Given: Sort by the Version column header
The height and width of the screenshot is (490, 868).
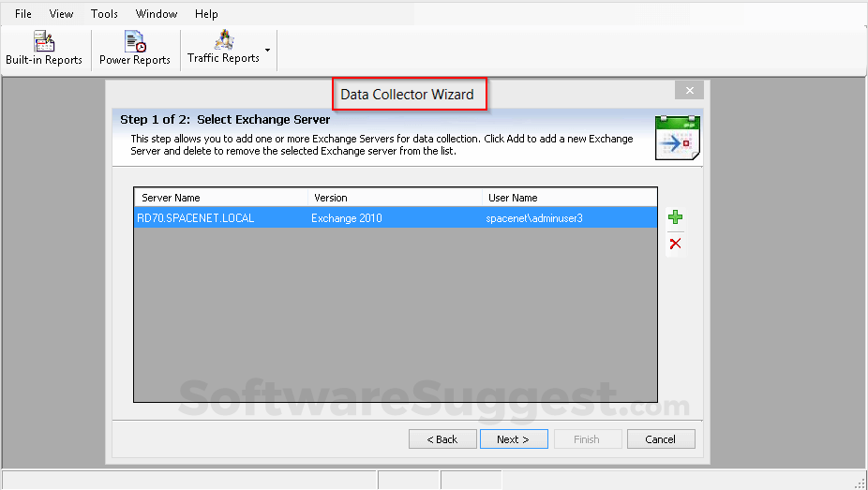Looking at the screenshot, I should (395, 198).
